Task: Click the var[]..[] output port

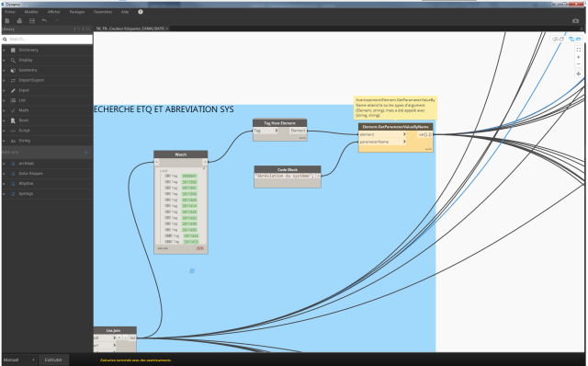Action: [x=424, y=134]
